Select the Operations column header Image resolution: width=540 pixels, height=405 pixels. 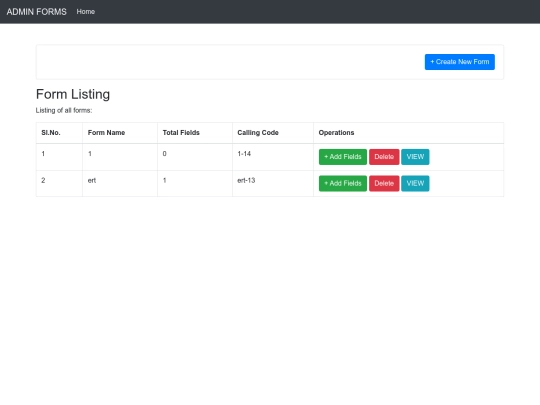point(408,133)
